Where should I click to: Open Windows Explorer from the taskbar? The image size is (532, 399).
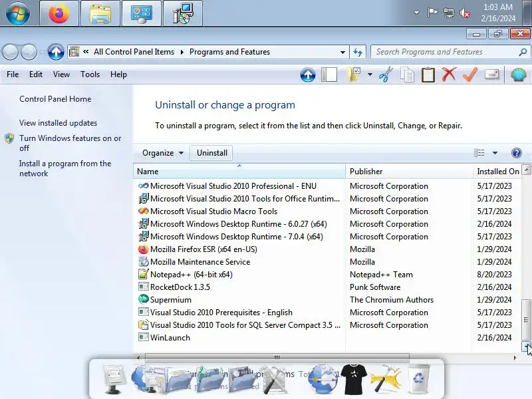pos(100,13)
